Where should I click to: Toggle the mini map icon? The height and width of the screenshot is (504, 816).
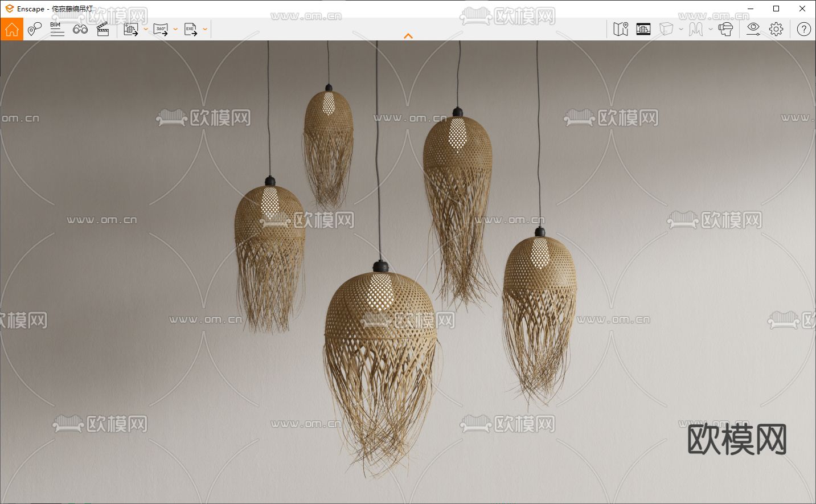point(621,29)
